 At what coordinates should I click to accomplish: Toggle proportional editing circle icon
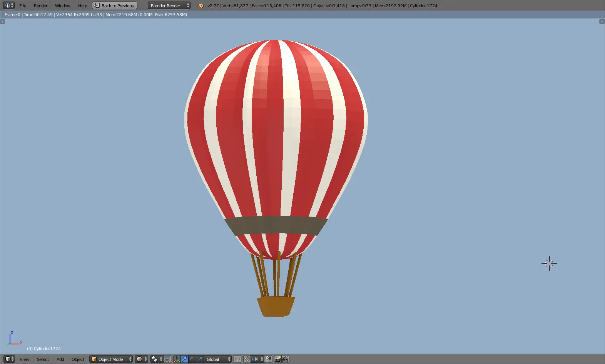pos(237,359)
